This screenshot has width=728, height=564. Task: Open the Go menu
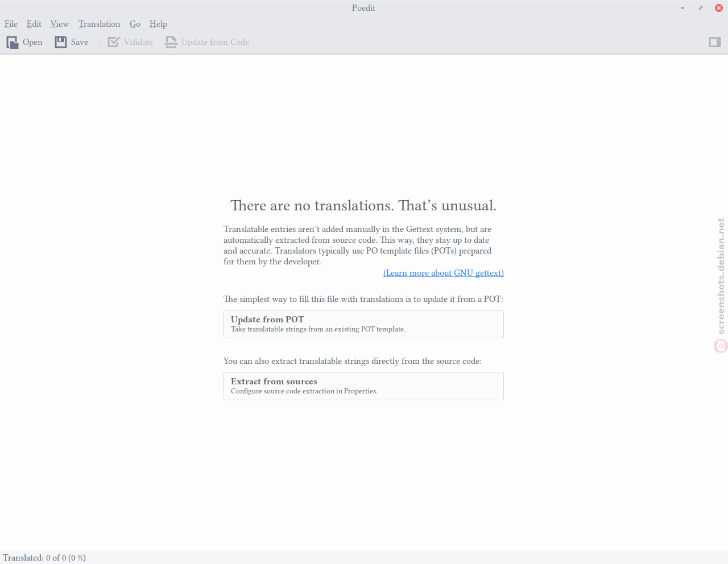tap(135, 24)
